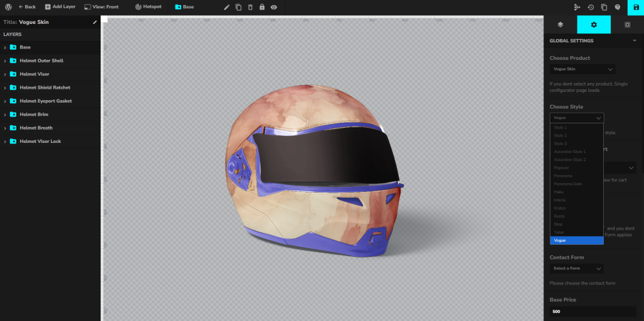
Task: Click the pencil icon beside Vogue Skin title
Action: (95, 22)
